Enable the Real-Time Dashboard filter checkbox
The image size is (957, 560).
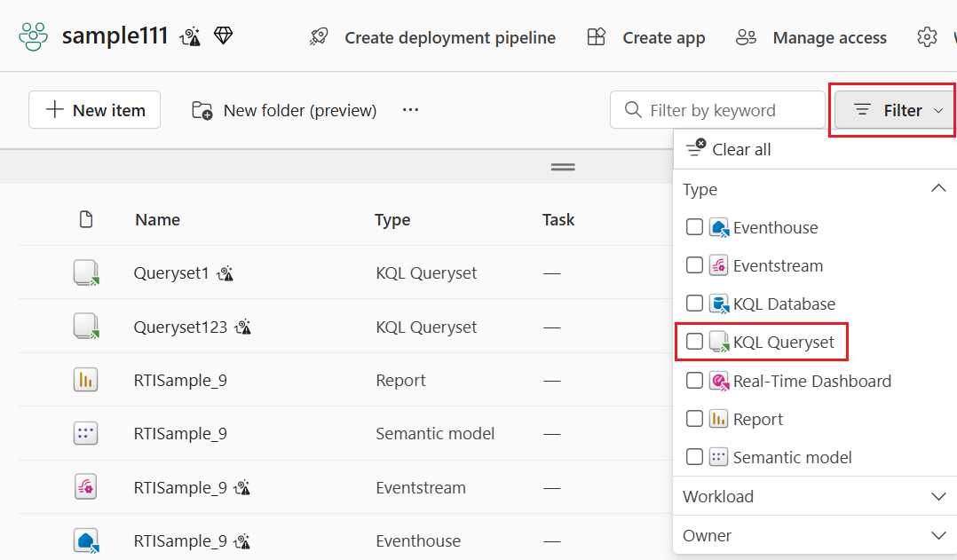pos(694,381)
